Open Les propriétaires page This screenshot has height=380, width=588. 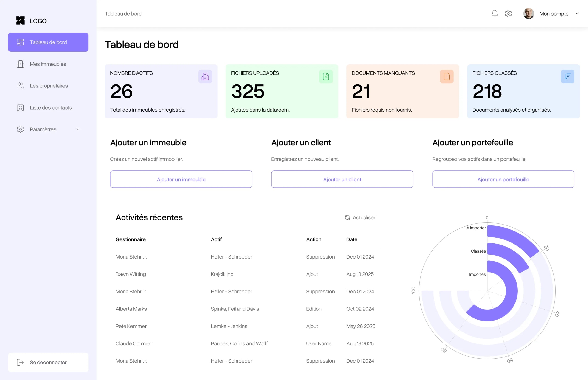pos(48,86)
